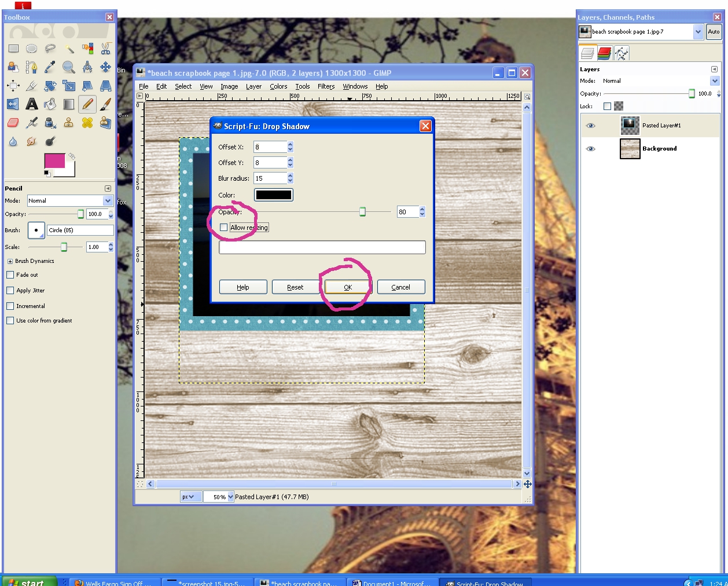The image size is (728, 586).
Task: Switch to the Channels tab icon
Action: (x=604, y=54)
